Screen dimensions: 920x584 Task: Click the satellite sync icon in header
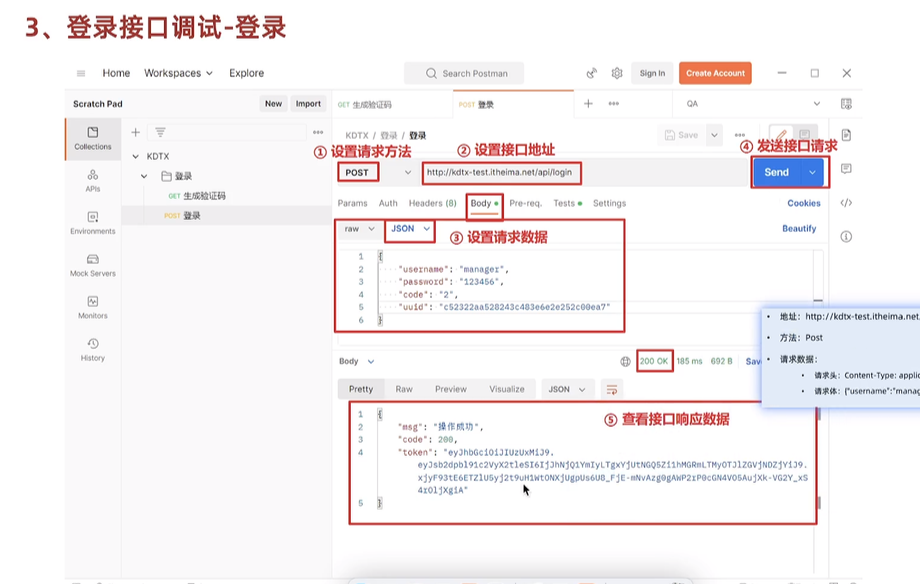pyautogui.click(x=591, y=73)
